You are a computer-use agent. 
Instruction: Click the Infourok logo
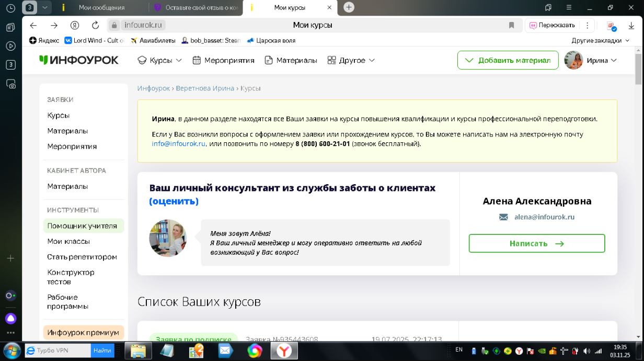point(79,60)
